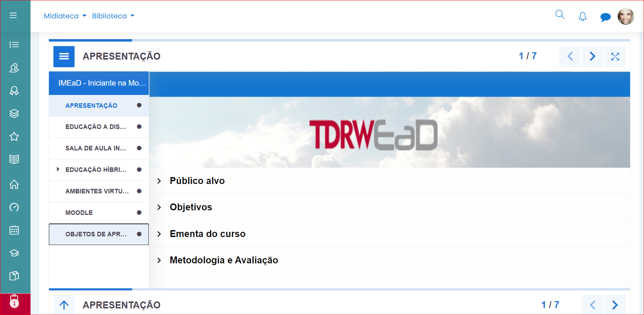Click the bulleted list icon in sidebar

tap(14, 44)
